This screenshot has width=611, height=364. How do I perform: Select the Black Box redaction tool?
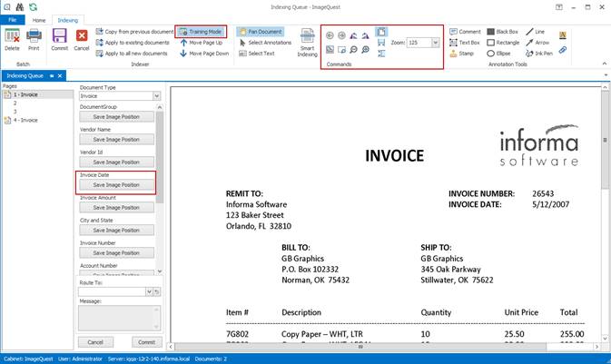[x=502, y=32]
